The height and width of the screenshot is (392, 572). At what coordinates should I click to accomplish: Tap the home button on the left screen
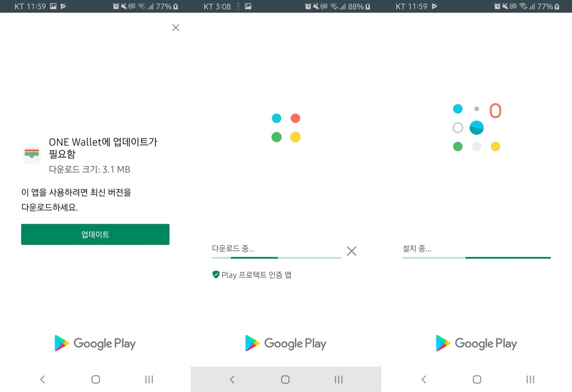96,379
